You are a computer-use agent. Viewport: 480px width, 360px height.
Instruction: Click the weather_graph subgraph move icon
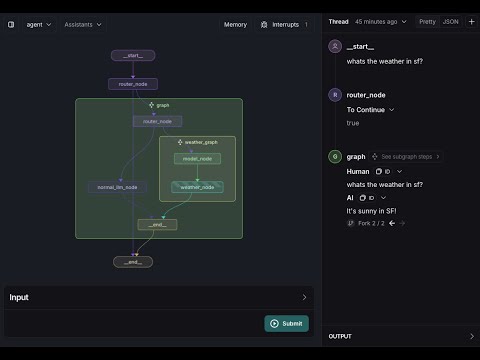point(180,142)
